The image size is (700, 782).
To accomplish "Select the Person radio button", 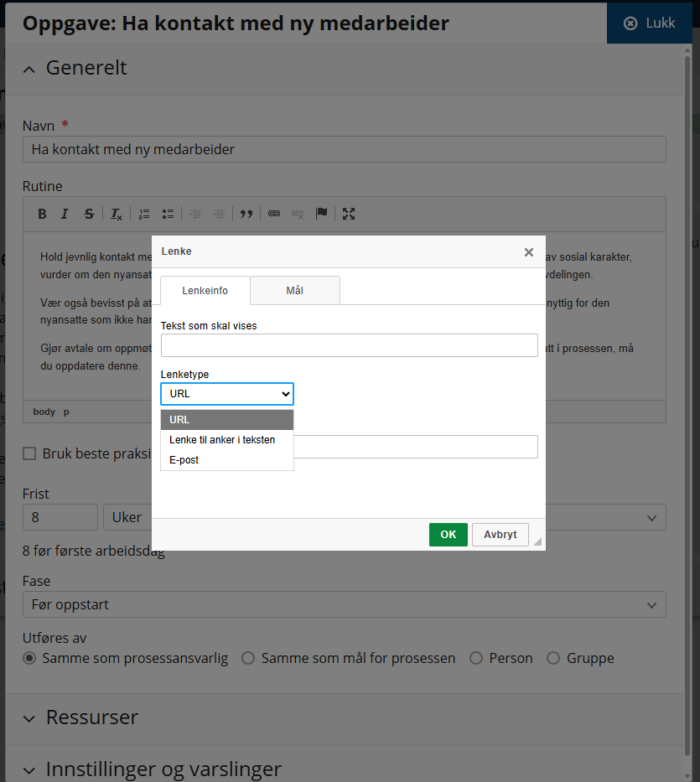I will click(x=476, y=658).
